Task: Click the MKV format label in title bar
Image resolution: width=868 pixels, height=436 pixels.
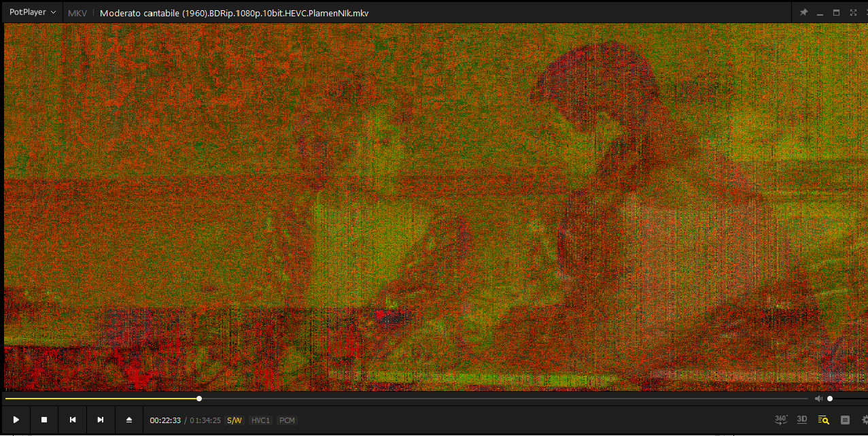Action: pyautogui.click(x=77, y=13)
